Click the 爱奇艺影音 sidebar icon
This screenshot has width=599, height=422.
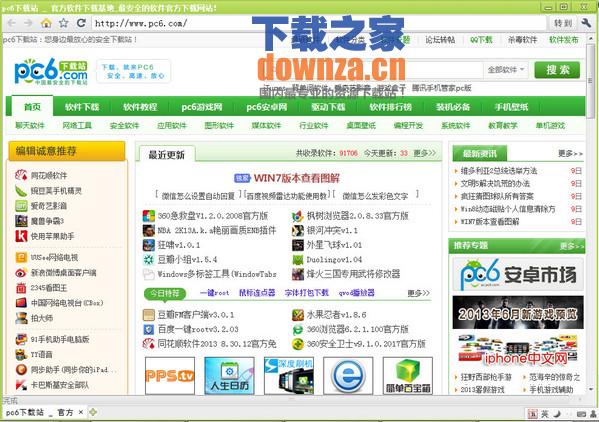[x=21, y=206]
